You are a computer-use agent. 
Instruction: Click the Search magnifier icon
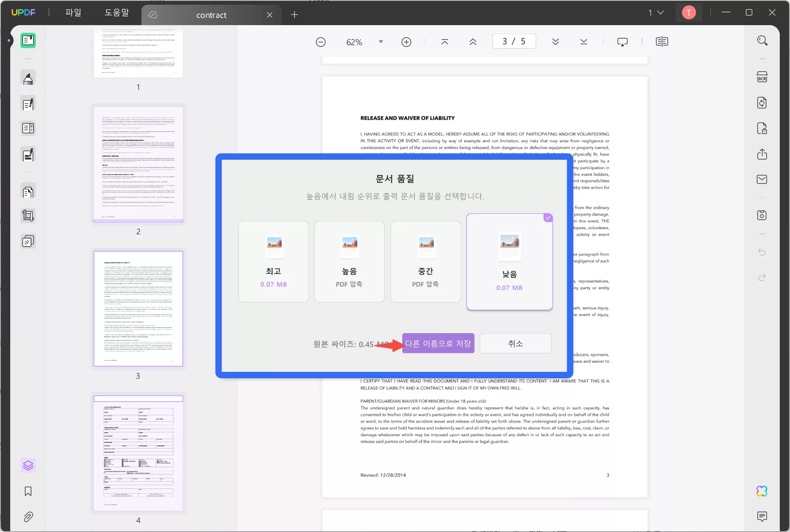click(762, 40)
